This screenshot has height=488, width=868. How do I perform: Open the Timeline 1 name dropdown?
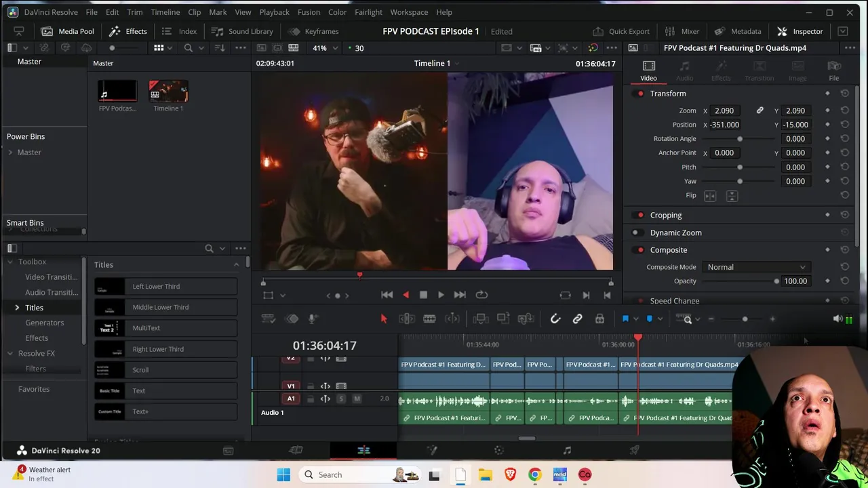click(x=456, y=63)
